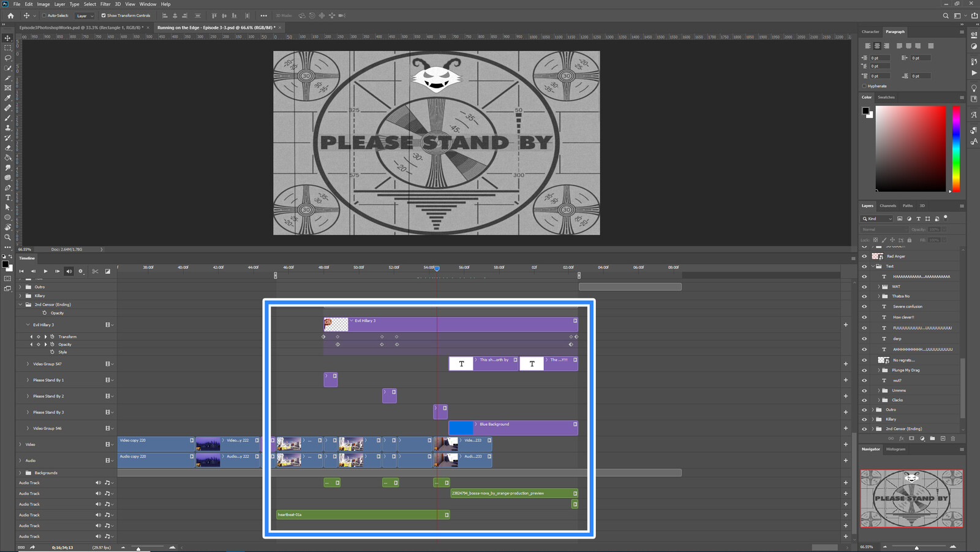Click the Home icon in options bar
The height and width of the screenshot is (552, 980).
pos(10,15)
